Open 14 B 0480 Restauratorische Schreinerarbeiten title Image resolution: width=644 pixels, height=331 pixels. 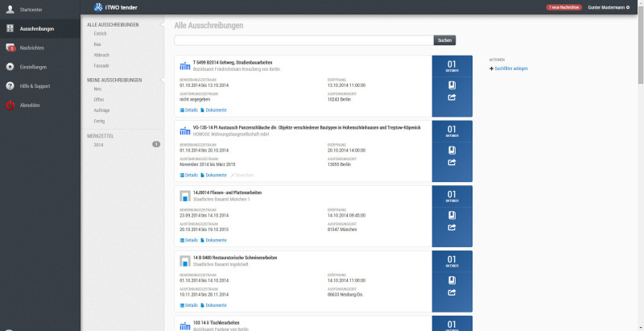coord(235,258)
